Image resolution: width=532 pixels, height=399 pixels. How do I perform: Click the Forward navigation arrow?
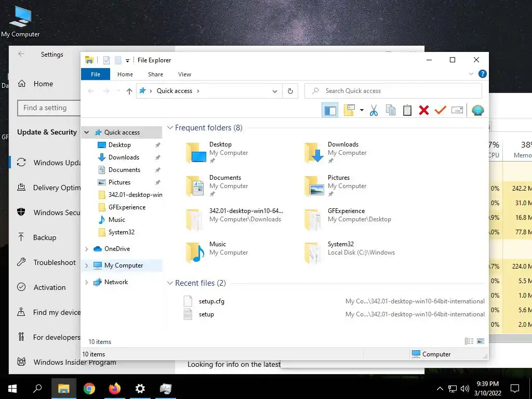click(x=106, y=91)
